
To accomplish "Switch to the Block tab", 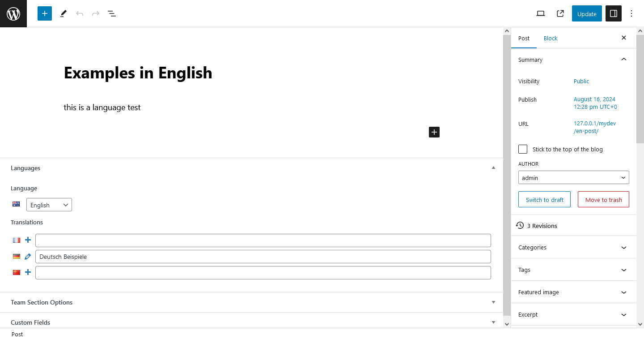I will [x=551, y=38].
